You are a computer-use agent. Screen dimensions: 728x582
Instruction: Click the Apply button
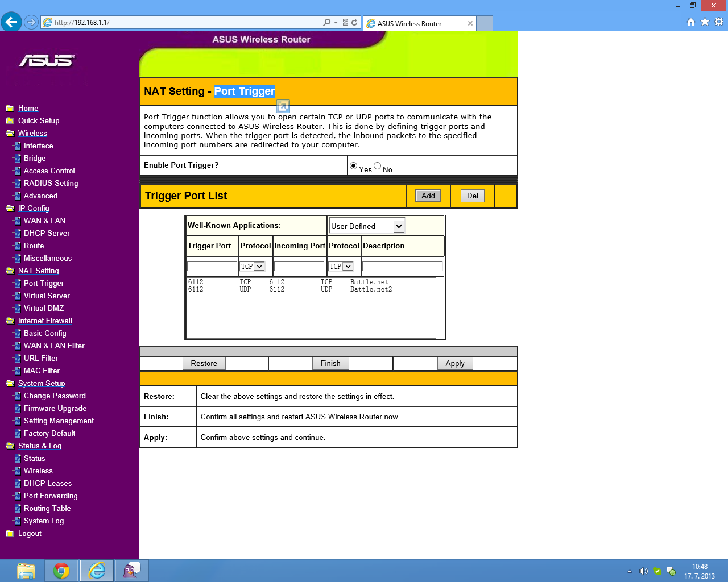[x=455, y=363]
